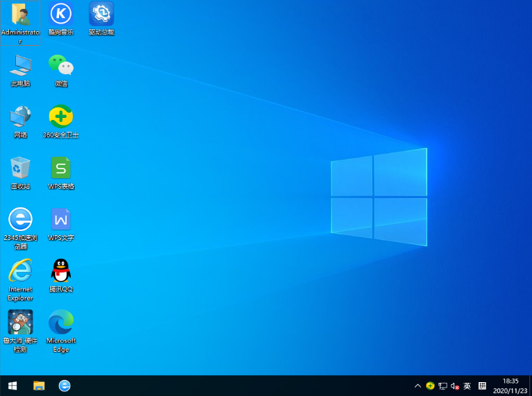This screenshot has width=532, height=396.
Task: Toggle the 英 input language indicator
Action: (467, 386)
